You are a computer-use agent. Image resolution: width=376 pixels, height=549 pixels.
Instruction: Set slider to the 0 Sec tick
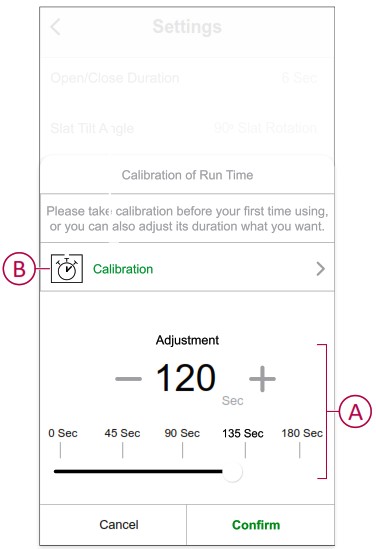(60, 450)
